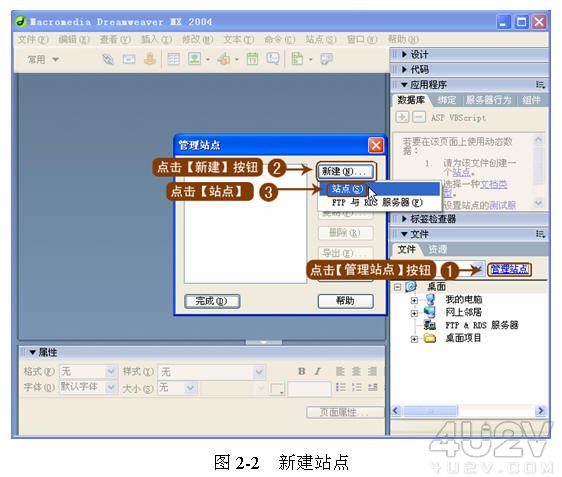Viewport: 562px width, 477px height.
Task: Open options menu icon of 文件 panel
Action: 540,234
